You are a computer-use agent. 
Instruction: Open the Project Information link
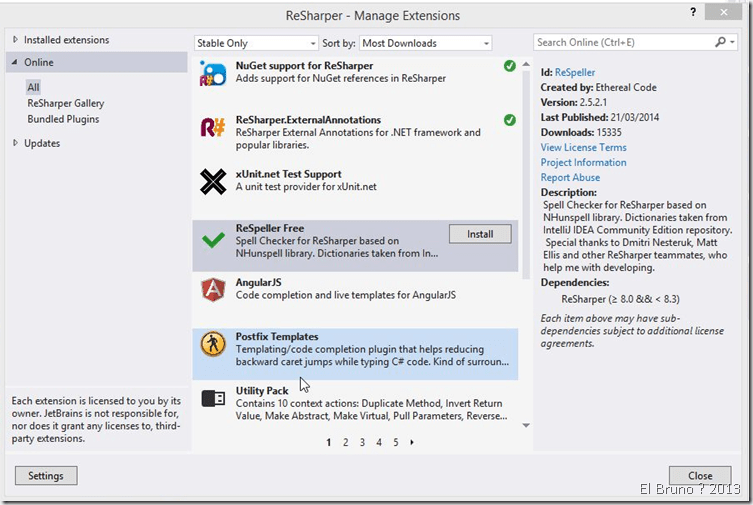point(583,162)
